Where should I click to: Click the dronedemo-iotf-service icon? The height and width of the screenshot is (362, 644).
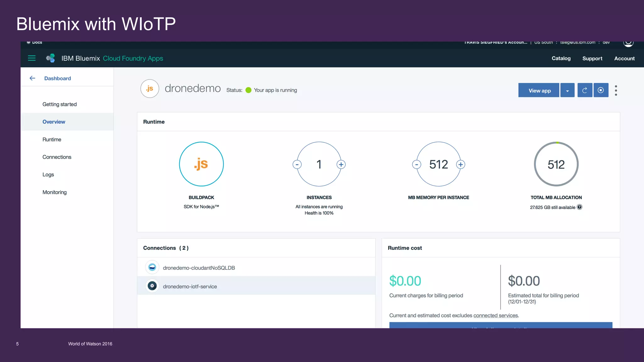[152, 286]
